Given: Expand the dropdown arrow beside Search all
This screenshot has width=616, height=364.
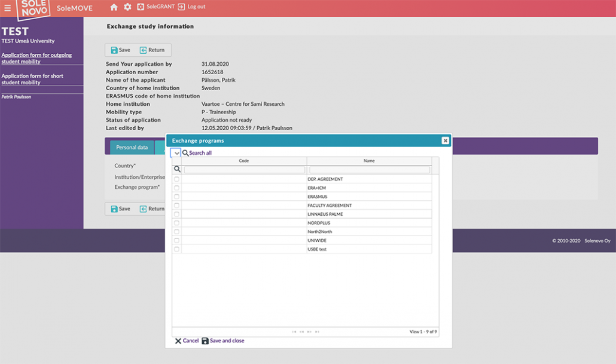Looking at the screenshot, I should click(176, 153).
